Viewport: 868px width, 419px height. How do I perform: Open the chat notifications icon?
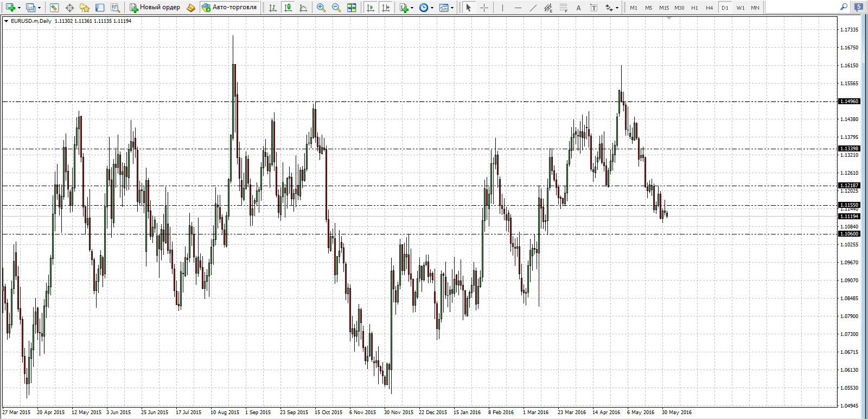pyautogui.click(x=858, y=7)
